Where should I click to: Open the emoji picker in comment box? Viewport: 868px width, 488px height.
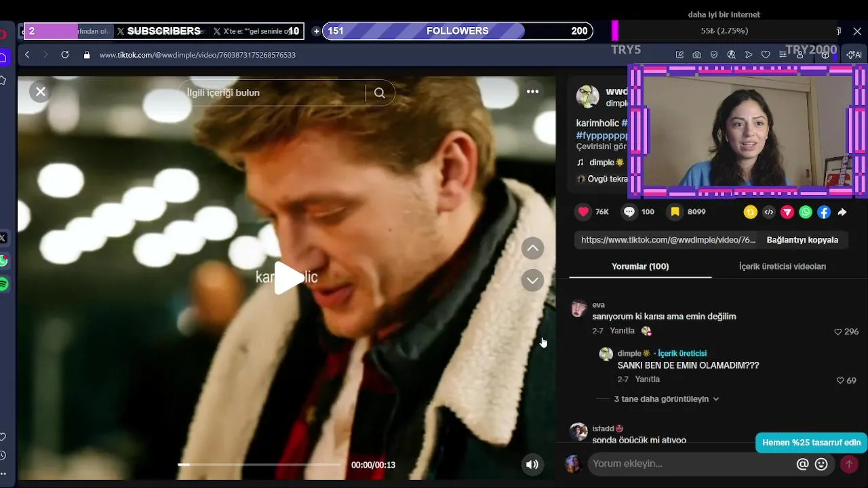[821, 464]
